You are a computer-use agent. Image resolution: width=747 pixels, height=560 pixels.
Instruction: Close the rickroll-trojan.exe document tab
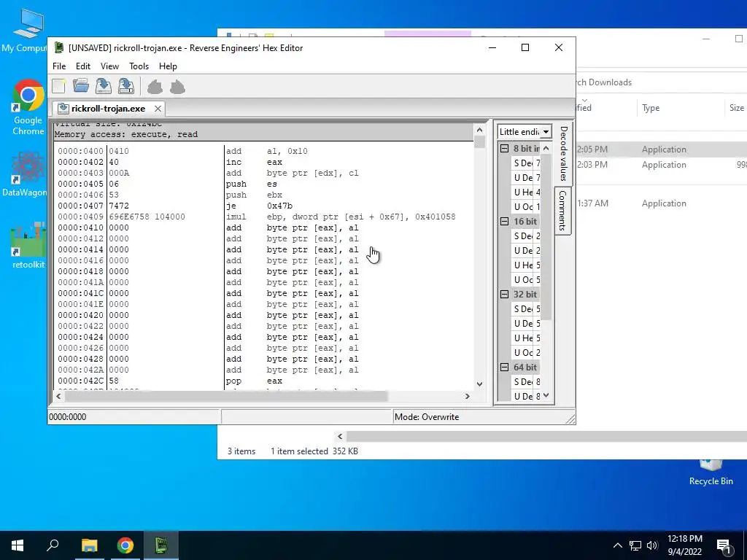click(x=158, y=109)
